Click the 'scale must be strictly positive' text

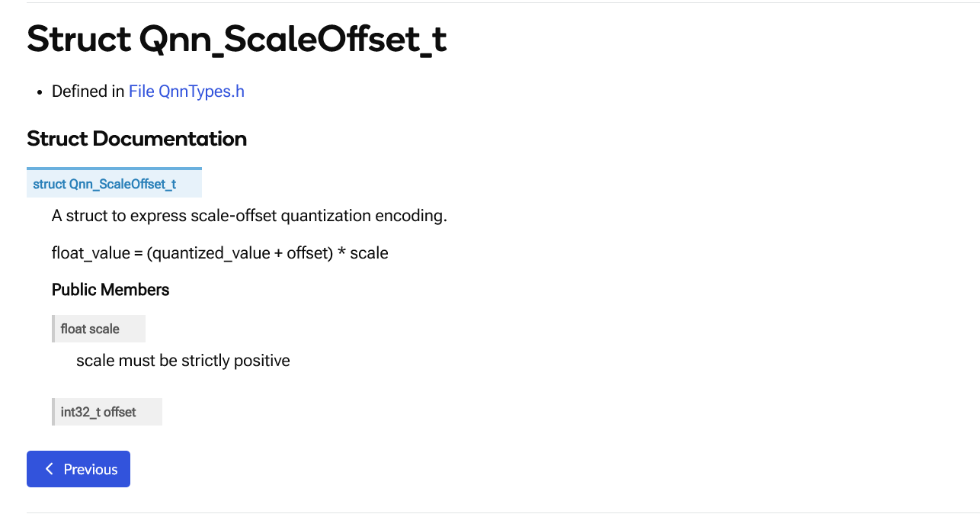click(183, 361)
